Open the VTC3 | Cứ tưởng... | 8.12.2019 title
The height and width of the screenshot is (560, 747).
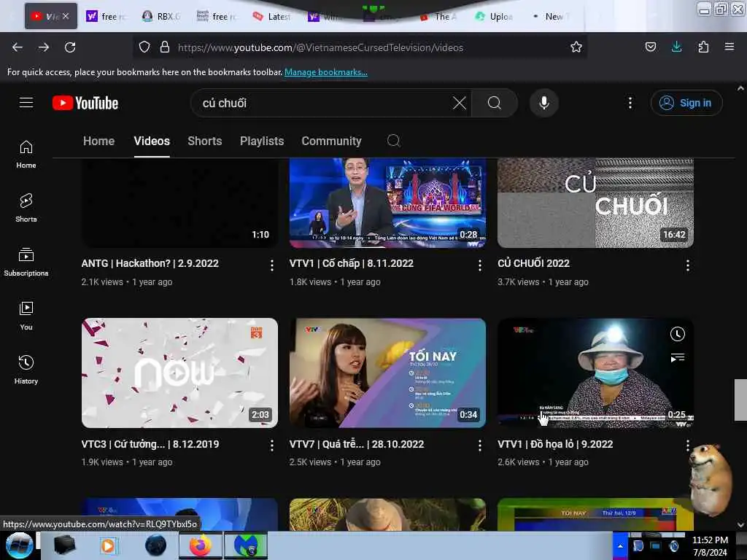(150, 444)
